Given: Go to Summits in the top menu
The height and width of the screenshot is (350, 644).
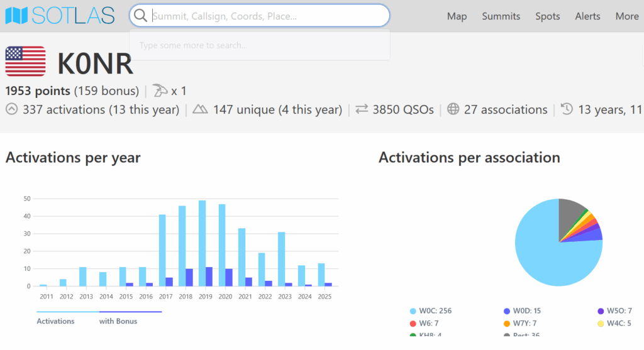Looking at the screenshot, I should [501, 16].
